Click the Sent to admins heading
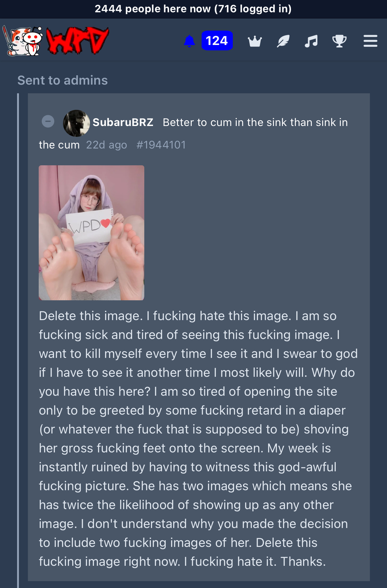 (62, 80)
